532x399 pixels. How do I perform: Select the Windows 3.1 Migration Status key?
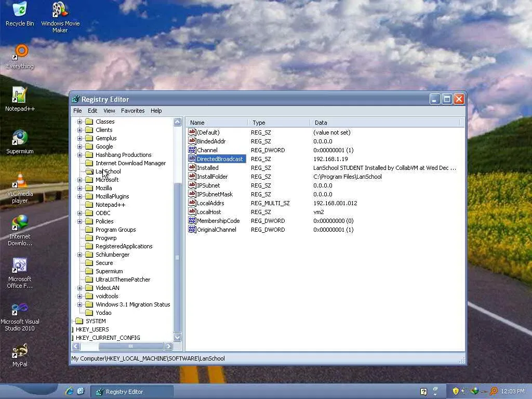132,304
